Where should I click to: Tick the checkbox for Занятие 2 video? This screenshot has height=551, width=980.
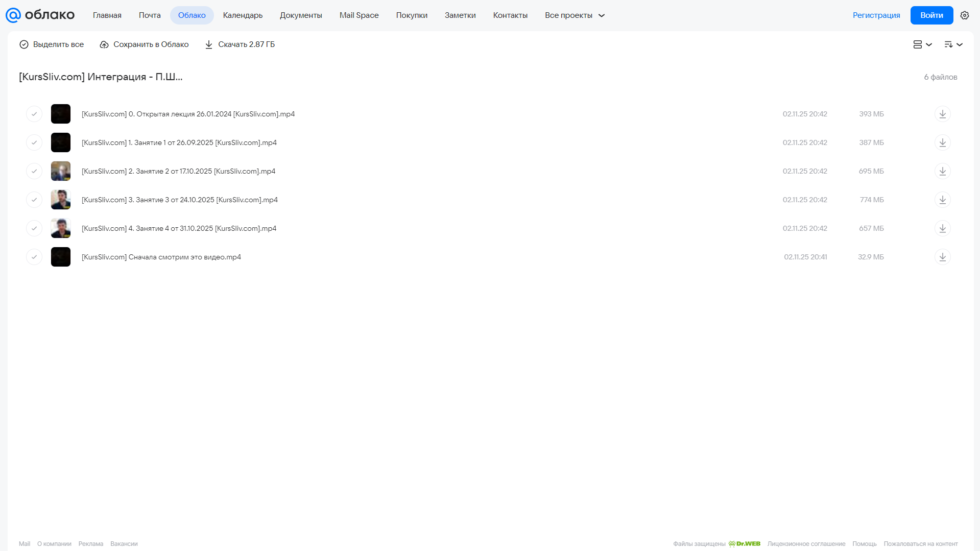34,171
